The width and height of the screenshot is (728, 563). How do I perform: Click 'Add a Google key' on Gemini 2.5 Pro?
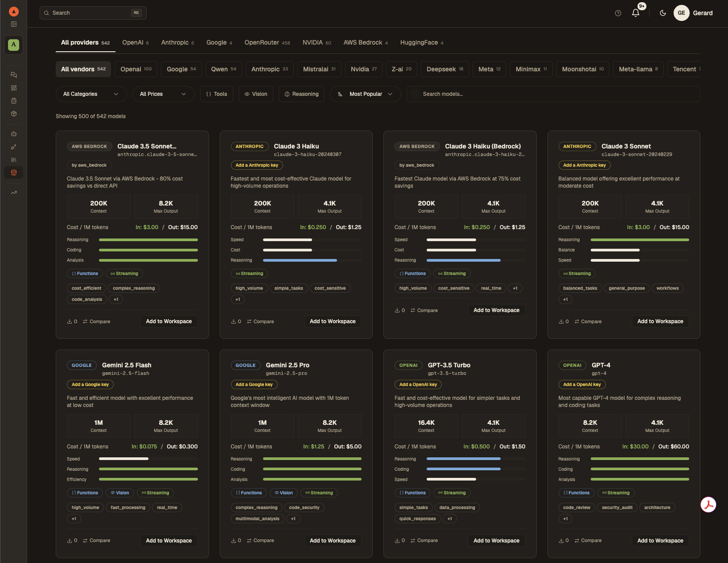tap(254, 385)
